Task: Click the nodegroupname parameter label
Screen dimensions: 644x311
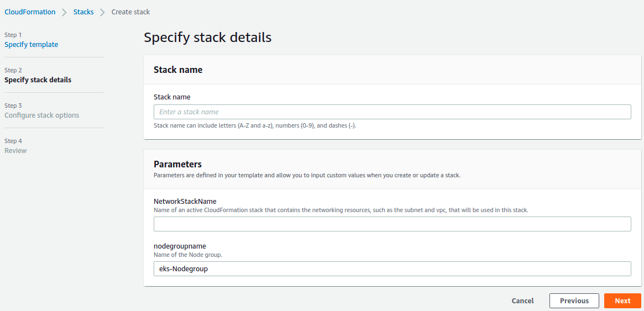Action: (x=180, y=246)
